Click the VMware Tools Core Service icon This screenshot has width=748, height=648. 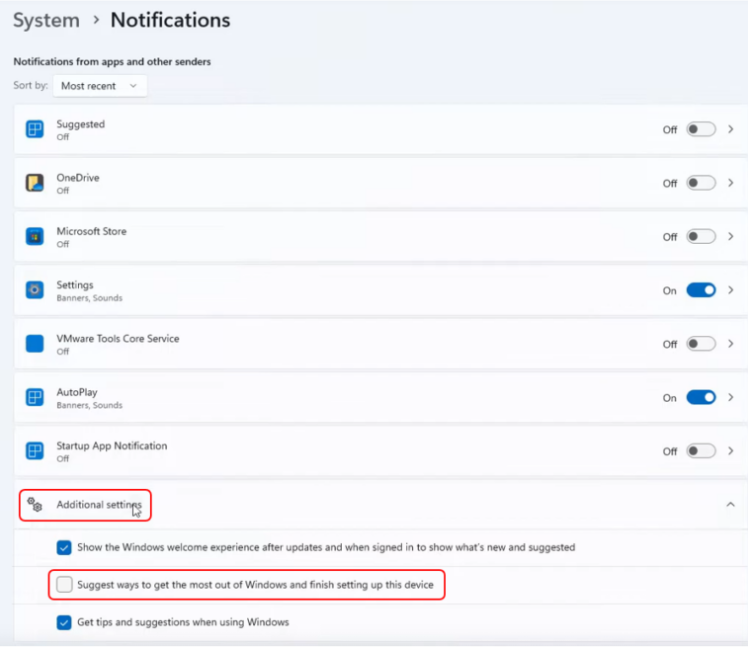click(34, 344)
